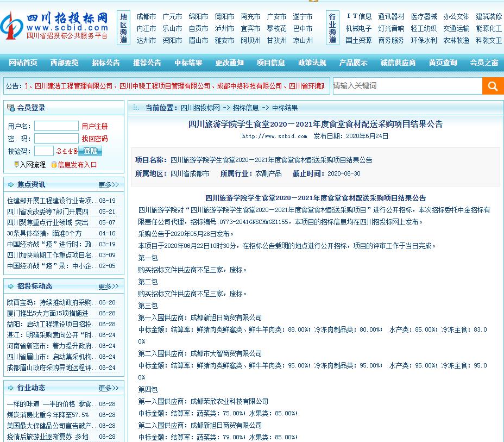Click the 焦点资讯 header arrow icon

tap(11, 185)
